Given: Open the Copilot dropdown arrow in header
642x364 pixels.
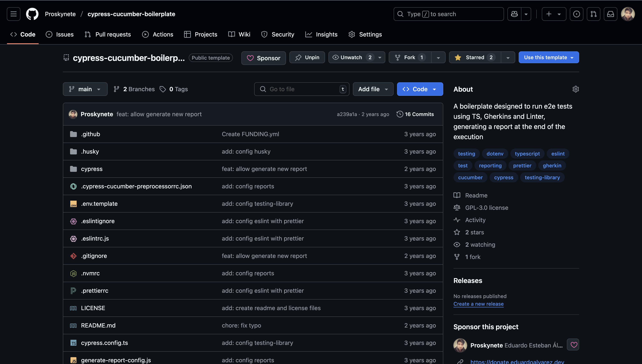Looking at the screenshot, I should coord(526,14).
